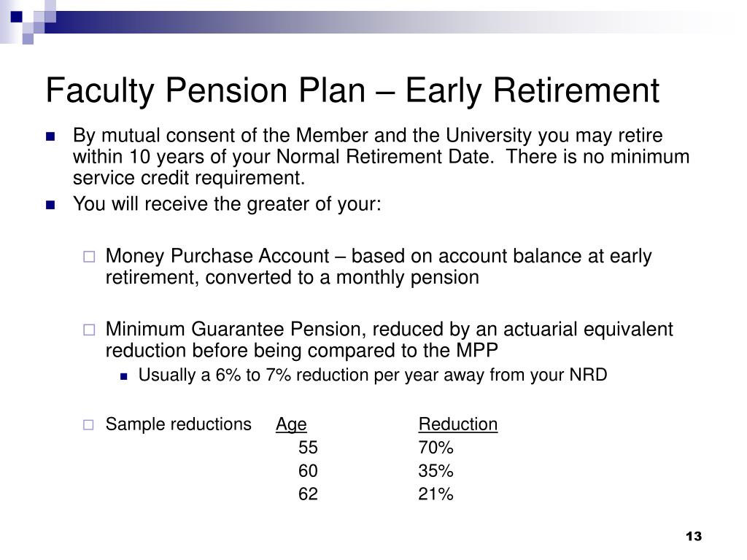Viewport: 747px width, 560px height.
Task: Click the hollow square before Money Purchase Account
Action: (89, 257)
